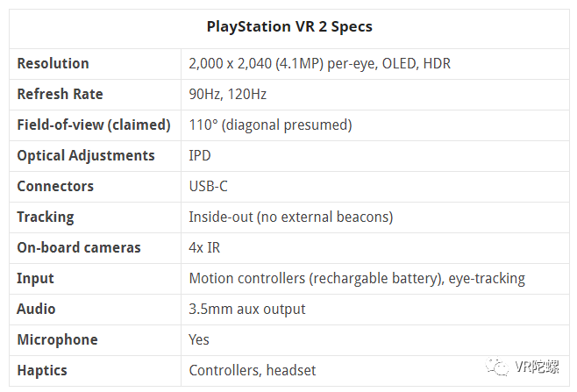The image size is (577, 392).
Task: Select the Connectors row label
Action: click(55, 186)
